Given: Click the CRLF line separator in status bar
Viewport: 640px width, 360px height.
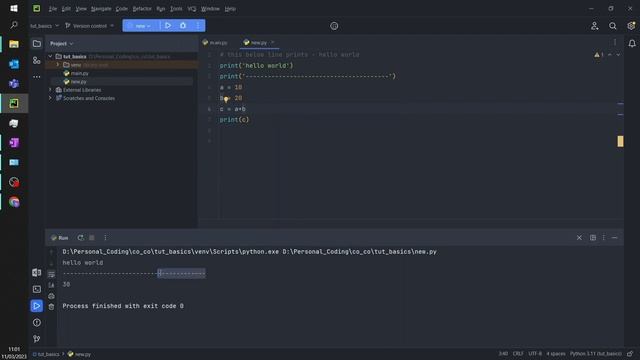Looking at the screenshot, I should tap(518, 354).
